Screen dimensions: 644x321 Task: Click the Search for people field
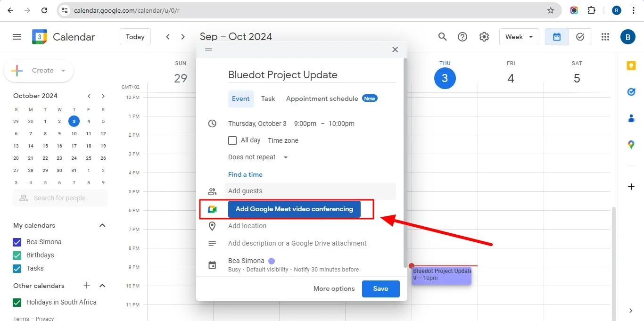(60, 198)
